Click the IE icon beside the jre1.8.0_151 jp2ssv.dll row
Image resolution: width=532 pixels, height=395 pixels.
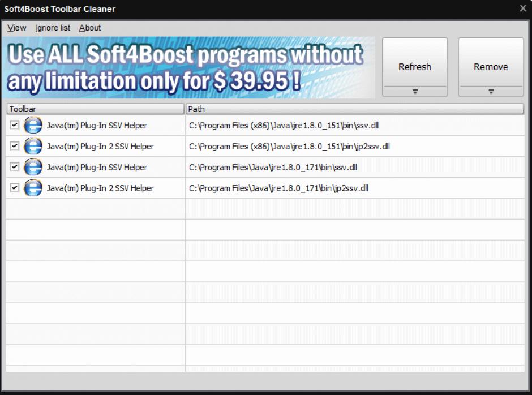(33, 146)
